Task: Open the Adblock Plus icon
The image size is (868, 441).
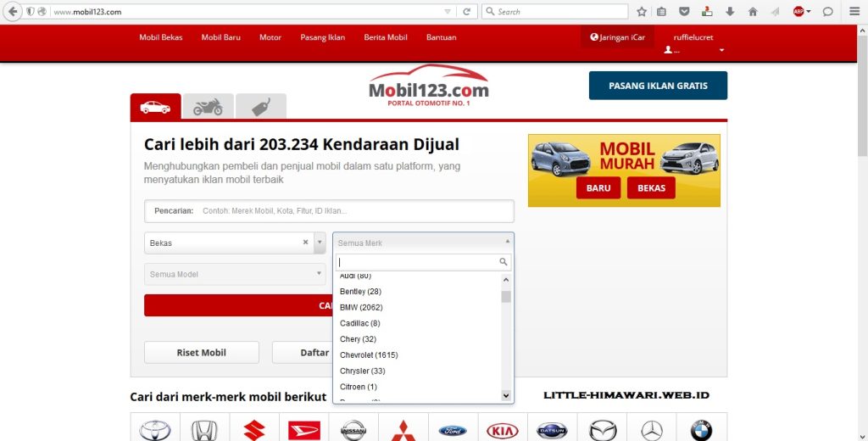Action: 798,11
